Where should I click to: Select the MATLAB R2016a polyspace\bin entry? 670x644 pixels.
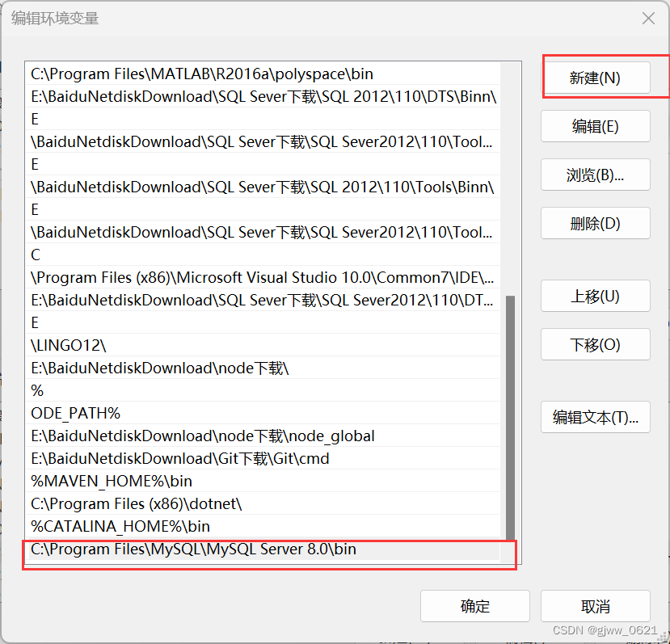263,74
